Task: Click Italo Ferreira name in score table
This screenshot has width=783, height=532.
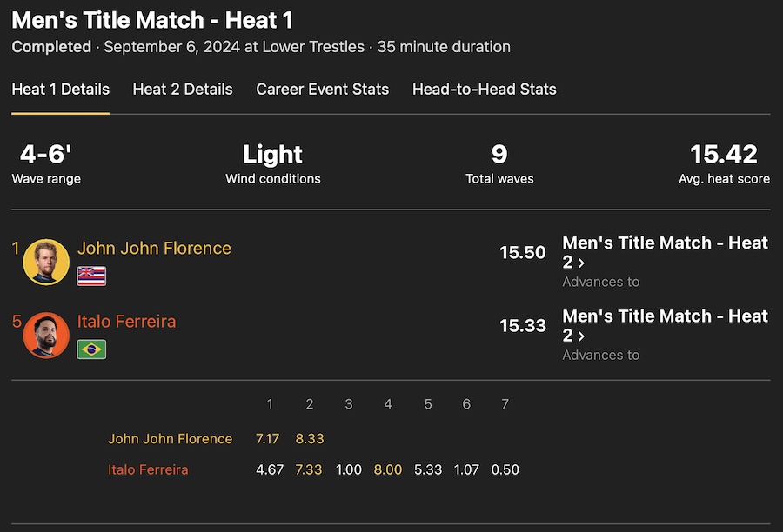Action: click(148, 469)
